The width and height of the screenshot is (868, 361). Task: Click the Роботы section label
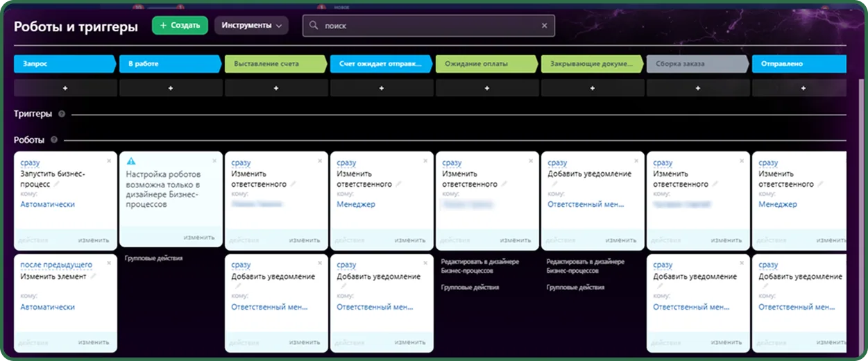29,140
